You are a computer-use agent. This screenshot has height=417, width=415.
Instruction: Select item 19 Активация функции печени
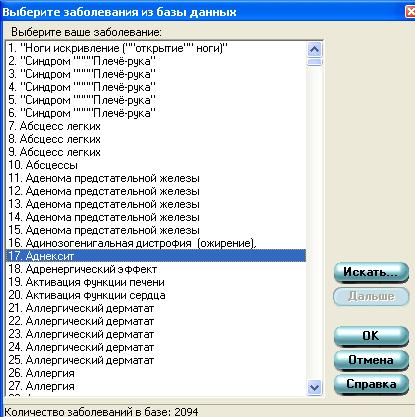click(x=156, y=282)
